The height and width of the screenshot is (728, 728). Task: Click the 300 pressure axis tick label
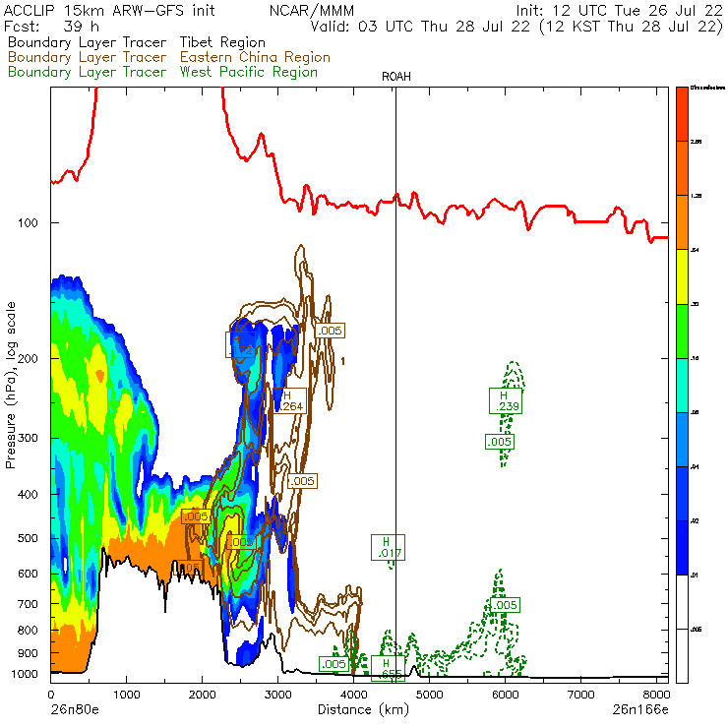click(28, 439)
